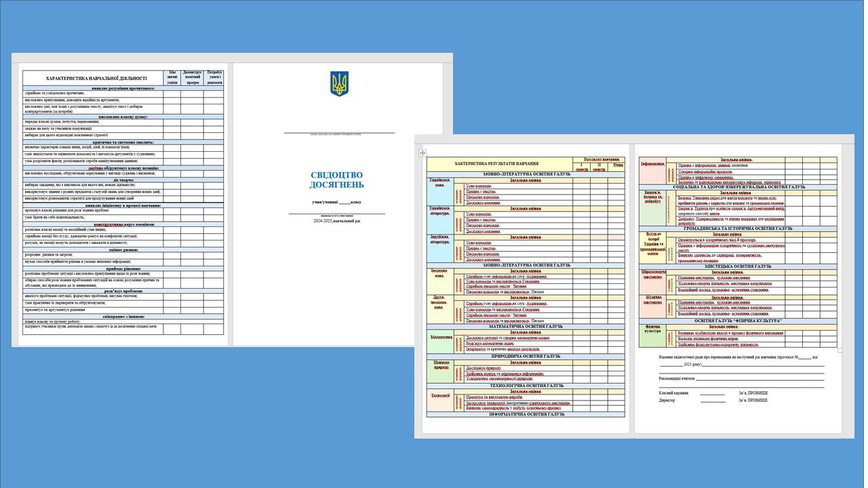Click row heading співпрацює з іншими

[x=123, y=316]
